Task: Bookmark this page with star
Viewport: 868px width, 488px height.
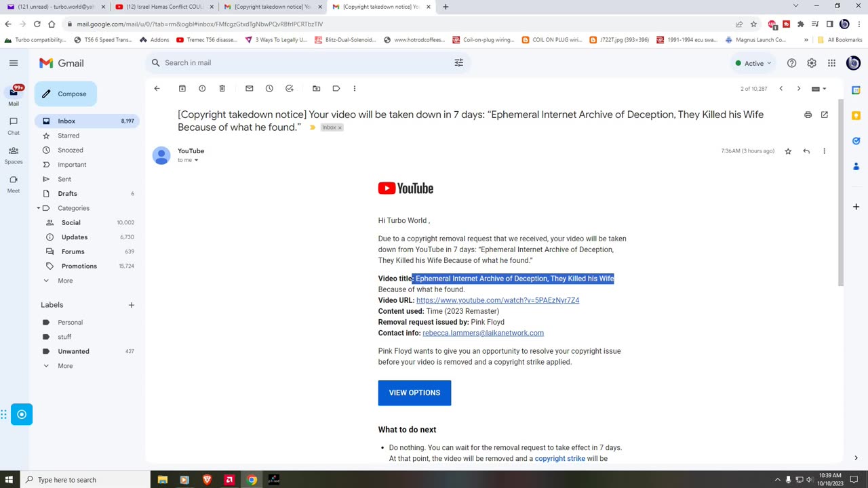Action: 753,24
